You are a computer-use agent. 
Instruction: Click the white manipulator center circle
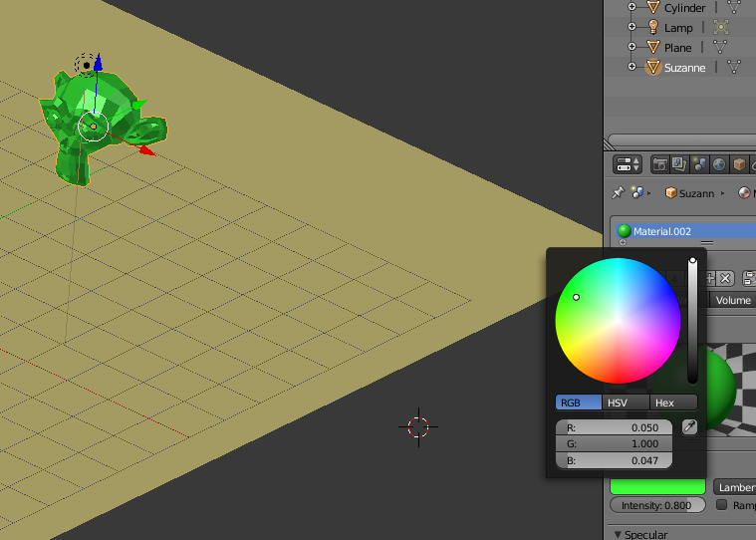point(93,127)
